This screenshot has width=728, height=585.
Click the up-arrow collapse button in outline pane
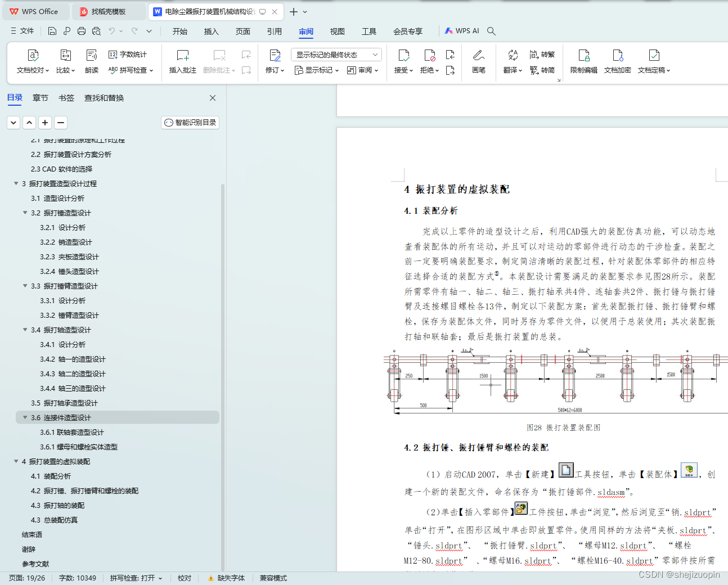pos(30,122)
